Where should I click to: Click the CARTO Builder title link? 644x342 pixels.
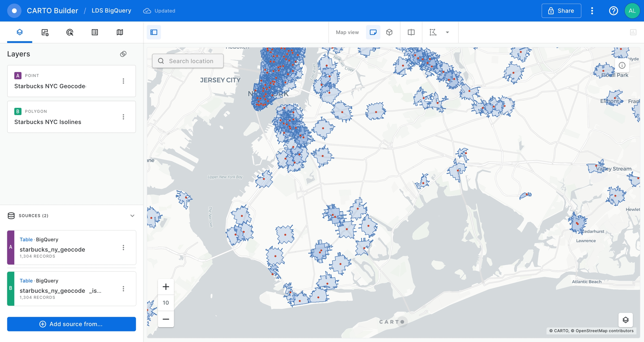[52, 11]
